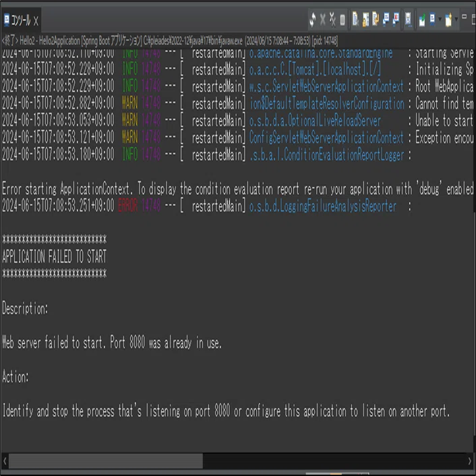Click the 'Root WebApplica' log message
The image size is (476, 476).
(x=444, y=87)
